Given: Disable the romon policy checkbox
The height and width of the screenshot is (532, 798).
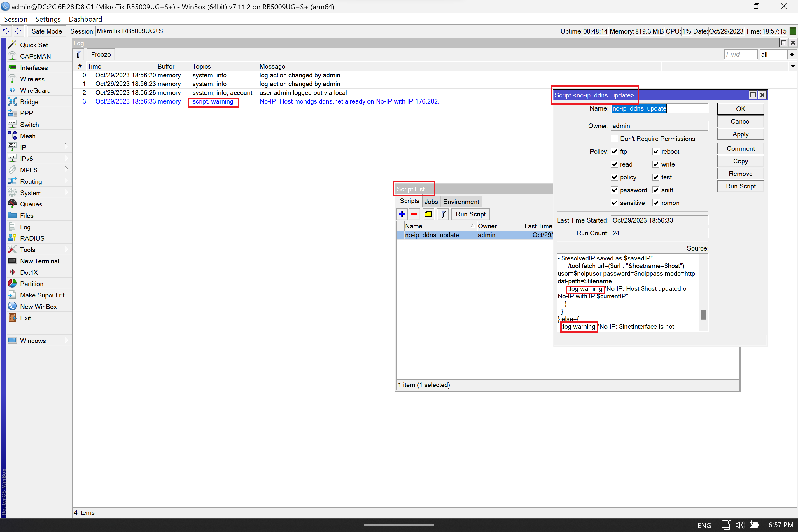Looking at the screenshot, I should click(655, 202).
